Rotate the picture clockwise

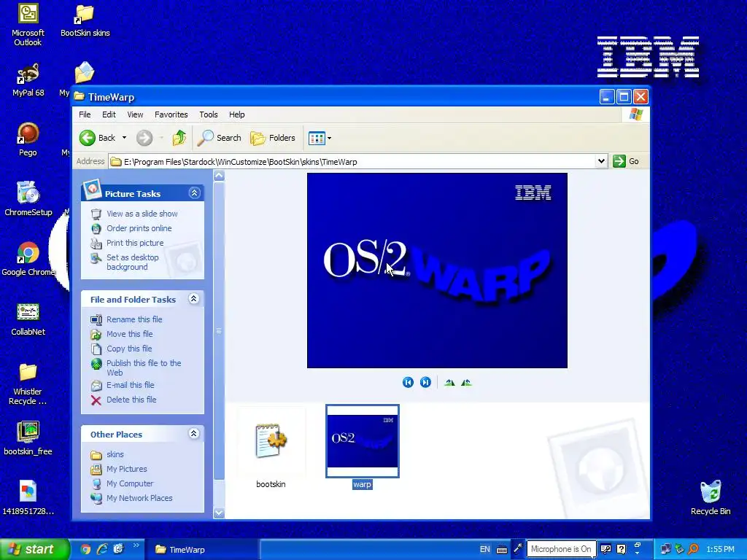(449, 382)
